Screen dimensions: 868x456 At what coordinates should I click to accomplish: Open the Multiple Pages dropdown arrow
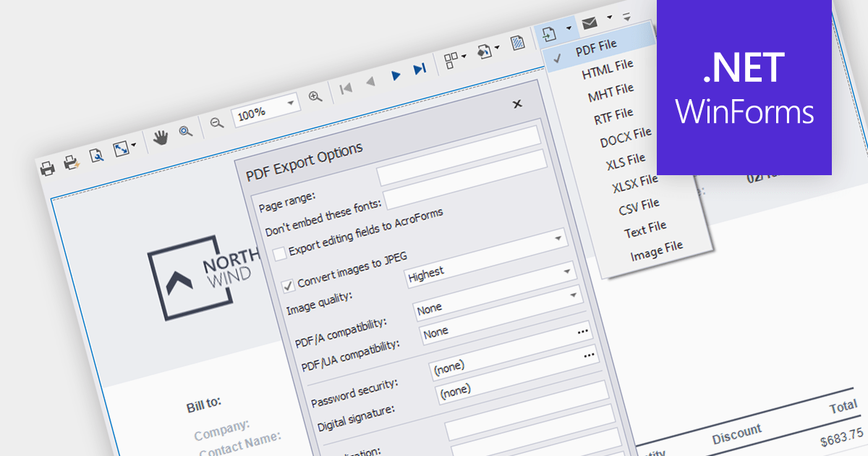pyautogui.click(x=463, y=55)
